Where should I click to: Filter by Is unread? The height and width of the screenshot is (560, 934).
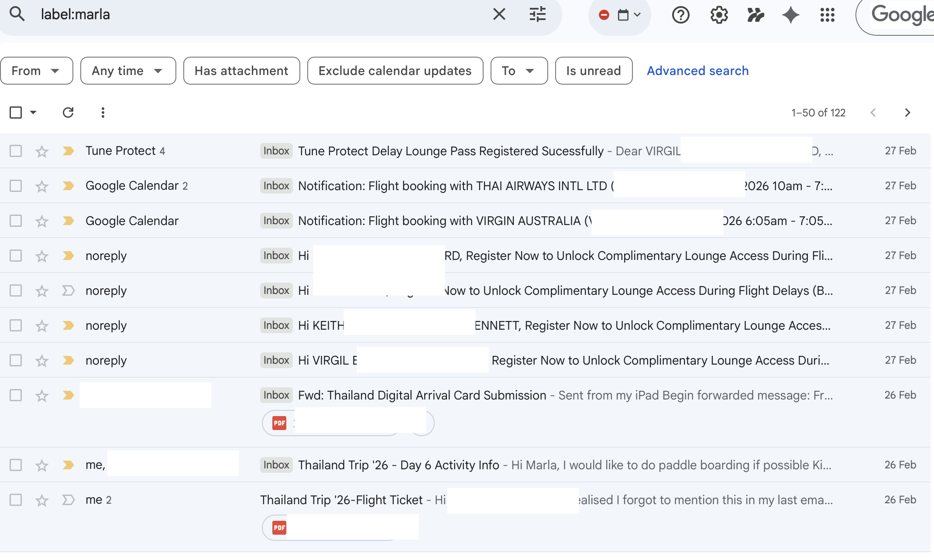[x=594, y=71]
